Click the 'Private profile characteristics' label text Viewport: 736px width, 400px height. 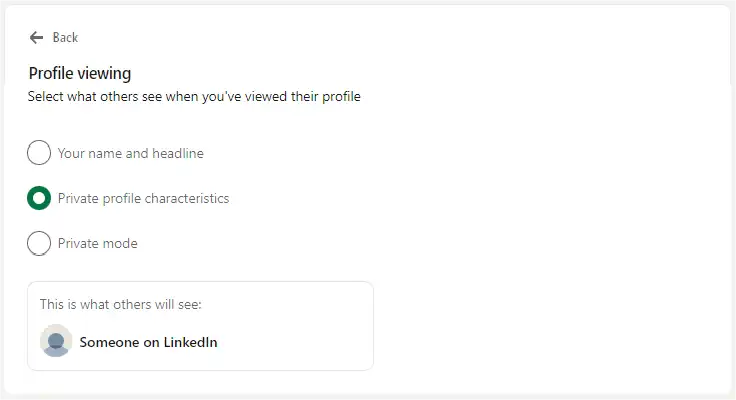(143, 198)
